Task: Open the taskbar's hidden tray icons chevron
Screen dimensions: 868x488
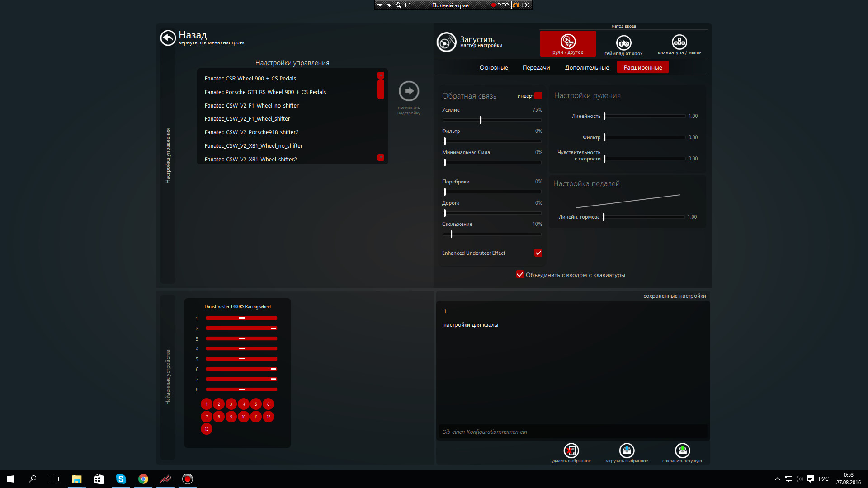Action: 777,479
